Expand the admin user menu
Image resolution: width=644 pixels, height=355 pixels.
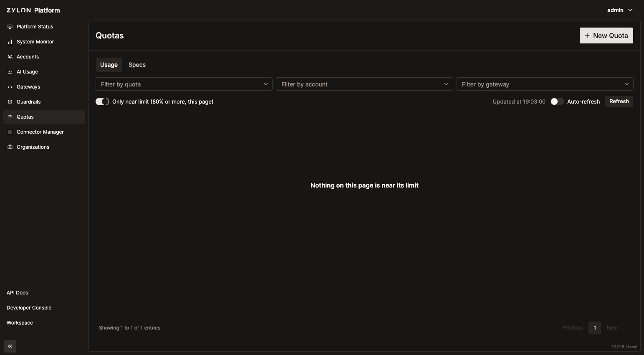point(620,10)
